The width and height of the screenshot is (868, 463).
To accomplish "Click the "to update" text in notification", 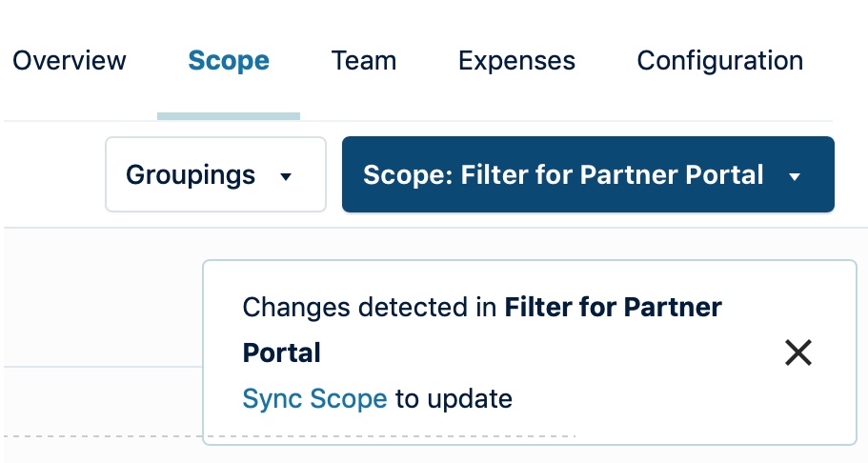I will [x=454, y=398].
